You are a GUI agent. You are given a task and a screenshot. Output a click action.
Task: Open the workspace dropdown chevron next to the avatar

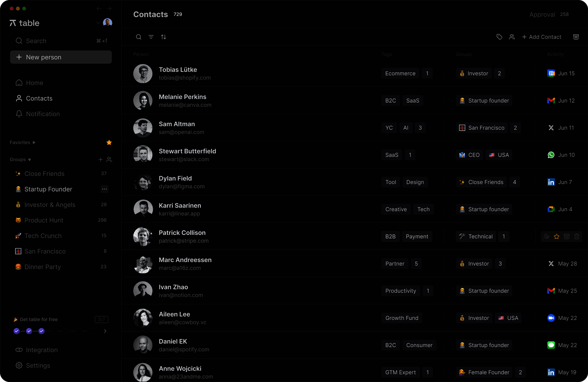point(98,23)
